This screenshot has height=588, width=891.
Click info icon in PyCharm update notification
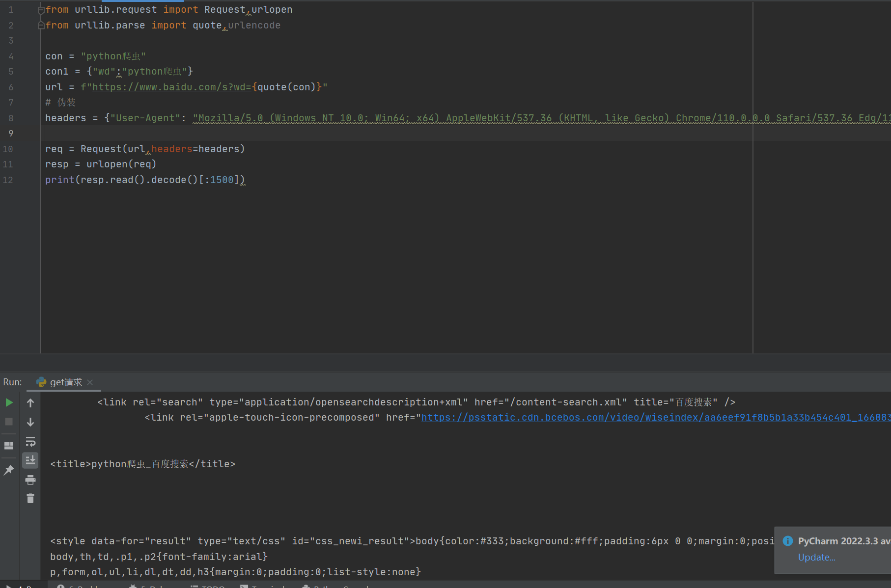[788, 541]
